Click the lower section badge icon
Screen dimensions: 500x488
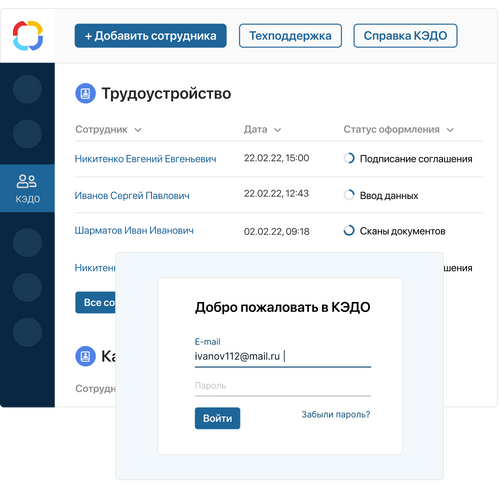(x=85, y=356)
